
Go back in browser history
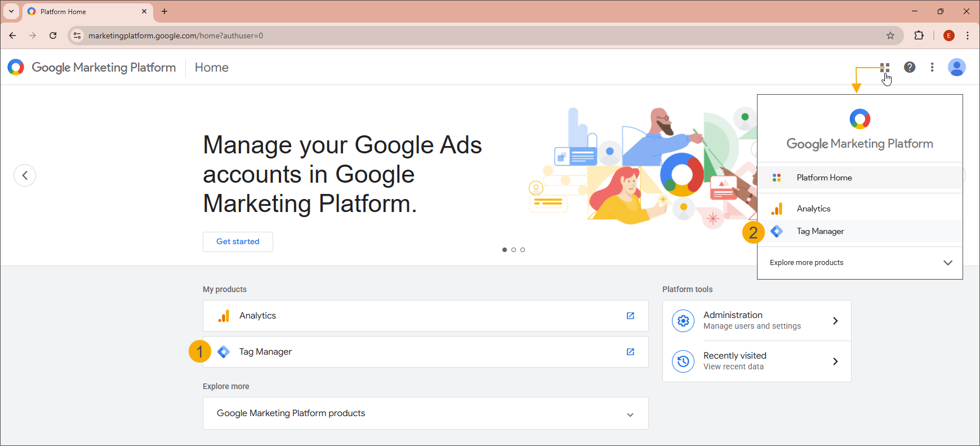click(x=12, y=36)
